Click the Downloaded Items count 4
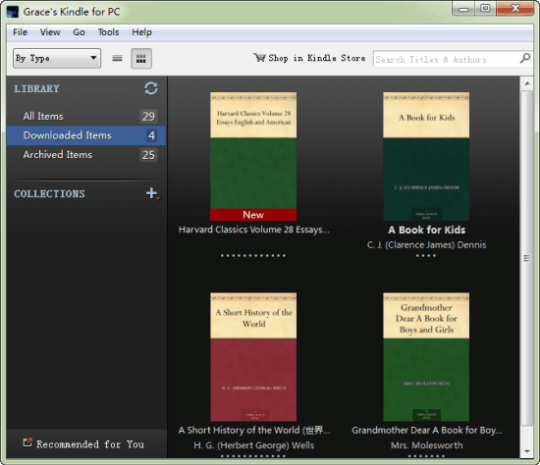The width and height of the screenshot is (540, 465). tap(152, 136)
